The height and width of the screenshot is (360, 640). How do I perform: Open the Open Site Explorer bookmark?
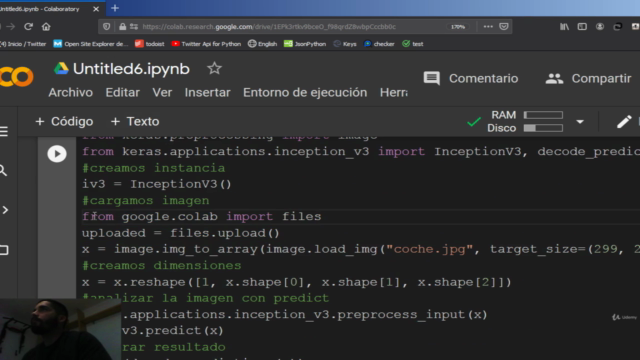point(91,44)
